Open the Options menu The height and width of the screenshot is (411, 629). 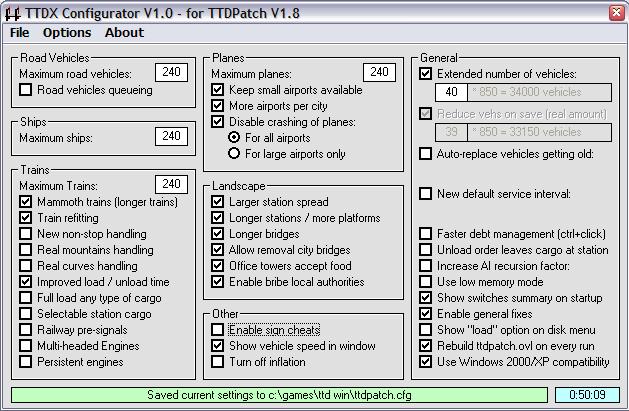pos(67,32)
